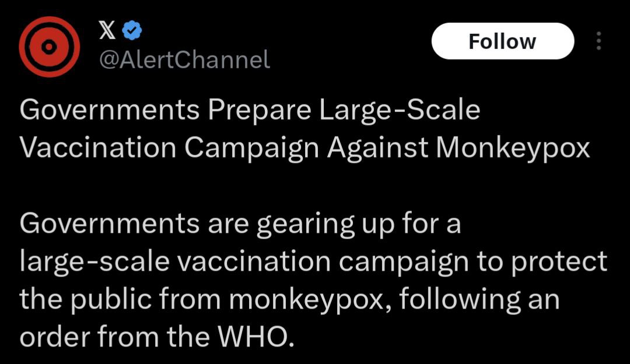Click the blue verified checkmark badge
Viewport: 630px width, 364px height.
coord(132,30)
